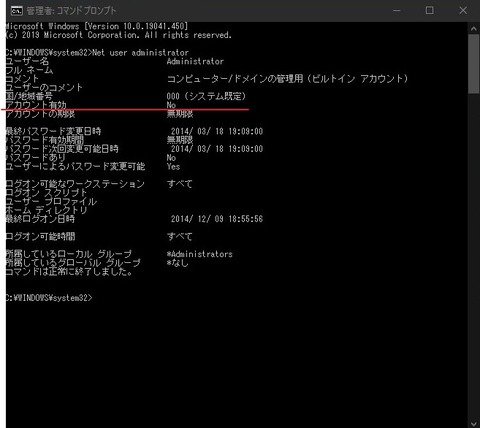The image size is (480, 428).
Task: Click すべて beside ログオン可能なワークステーション
Action: 180,184
